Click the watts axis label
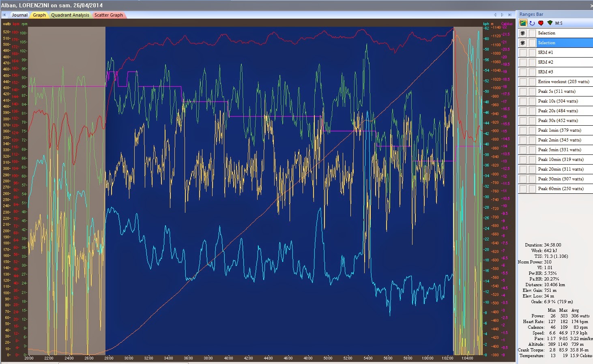The width and height of the screenshot is (593, 364). [x=7, y=24]
